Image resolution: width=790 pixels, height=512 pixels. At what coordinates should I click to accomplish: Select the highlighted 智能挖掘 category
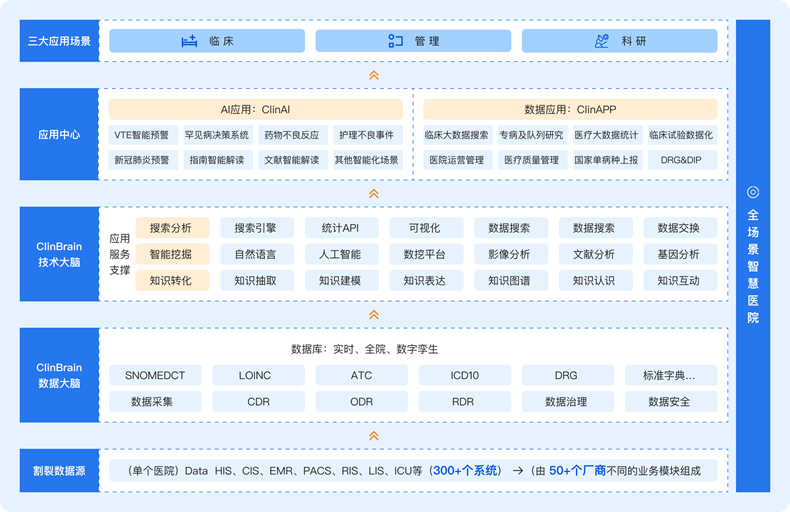point(172,254)
